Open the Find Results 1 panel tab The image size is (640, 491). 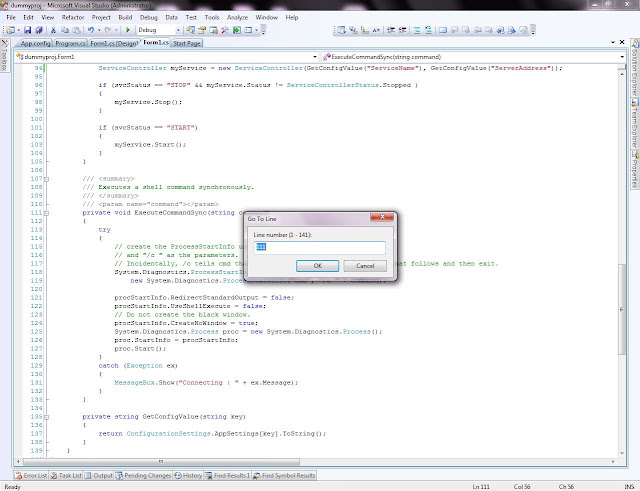227,475
